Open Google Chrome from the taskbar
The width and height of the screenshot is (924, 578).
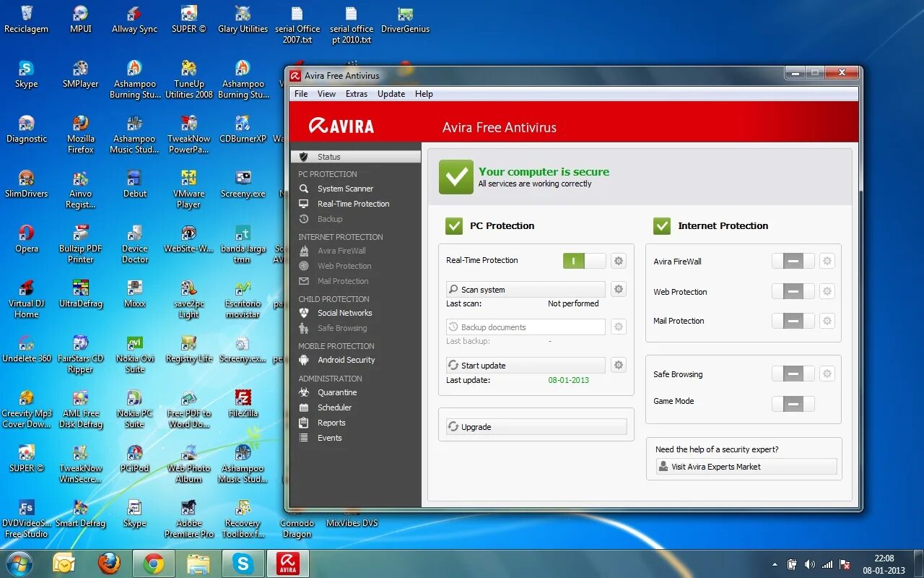153,564
